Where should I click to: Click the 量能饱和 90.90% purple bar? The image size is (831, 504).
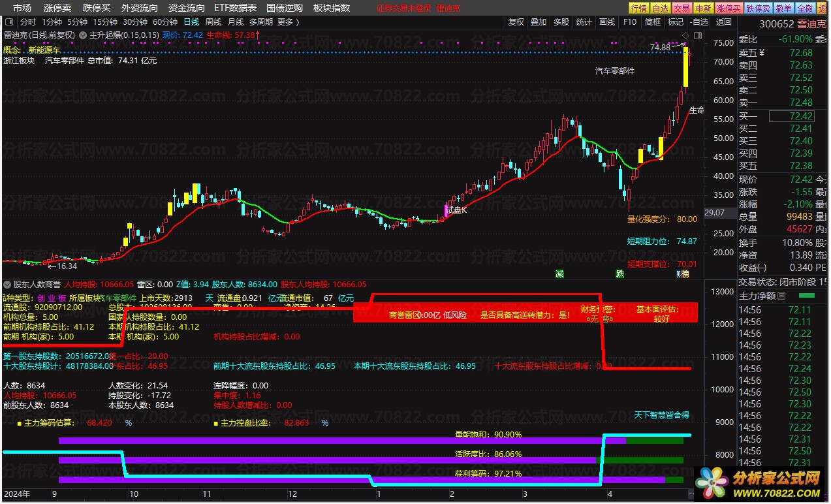[342, 441]
